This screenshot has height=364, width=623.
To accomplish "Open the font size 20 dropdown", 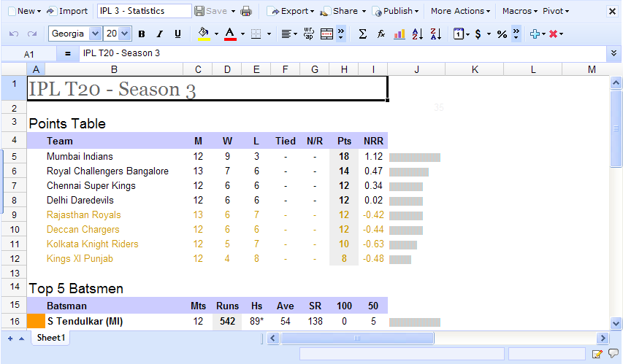I will pos(124,34).
